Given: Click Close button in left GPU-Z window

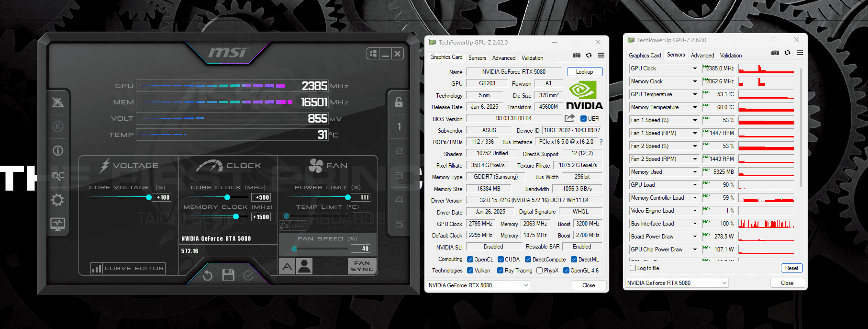Looking at the screenshot, I should pyautogui.click(x=589, y=285).
